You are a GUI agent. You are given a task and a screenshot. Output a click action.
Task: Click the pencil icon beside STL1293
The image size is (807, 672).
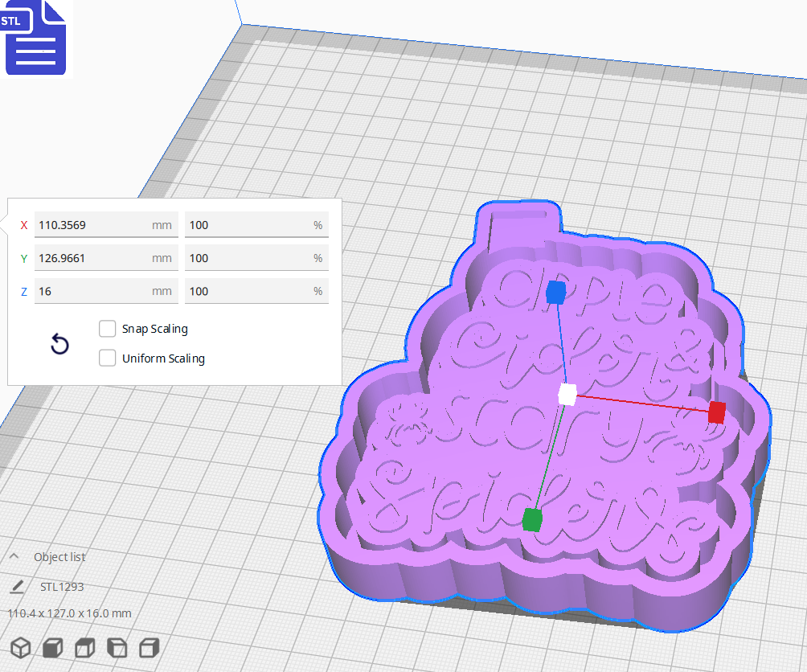16,587
